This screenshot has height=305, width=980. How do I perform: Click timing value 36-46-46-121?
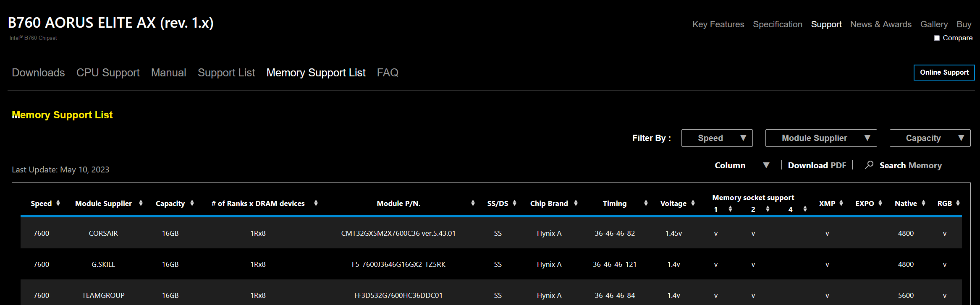click(x=615, y=264)
